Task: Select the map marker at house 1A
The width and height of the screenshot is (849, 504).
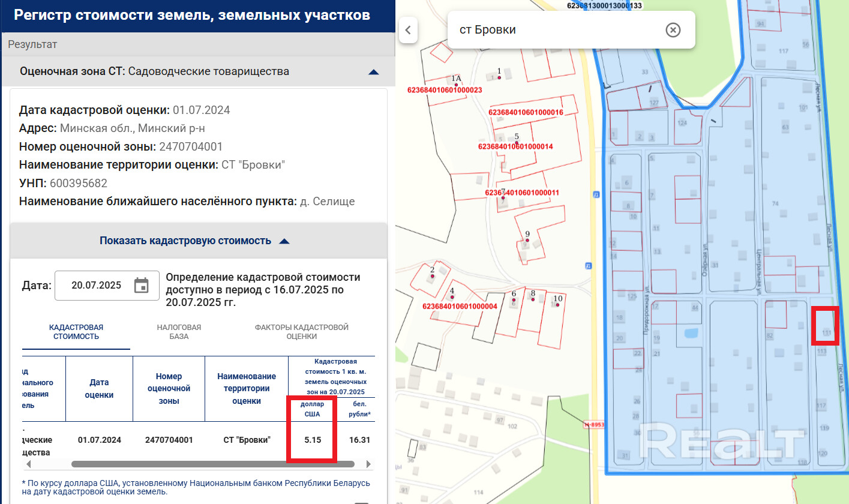Action: point(457,85)
